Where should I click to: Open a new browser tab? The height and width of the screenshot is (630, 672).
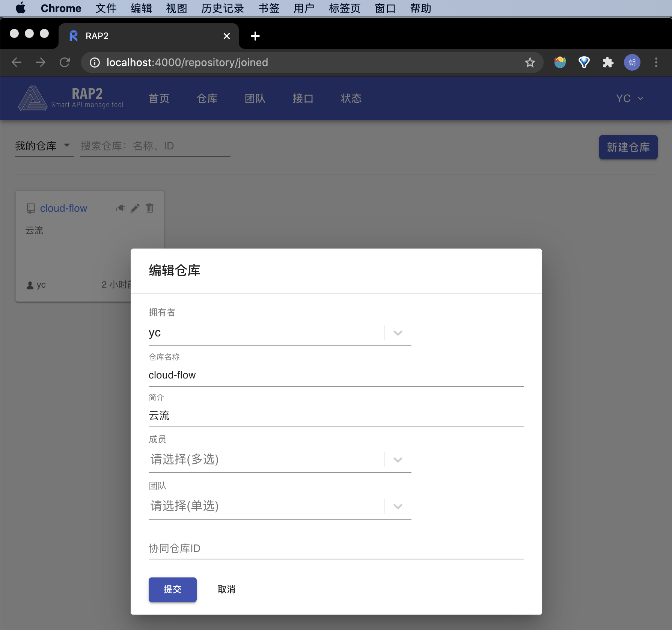coord(255,36)
